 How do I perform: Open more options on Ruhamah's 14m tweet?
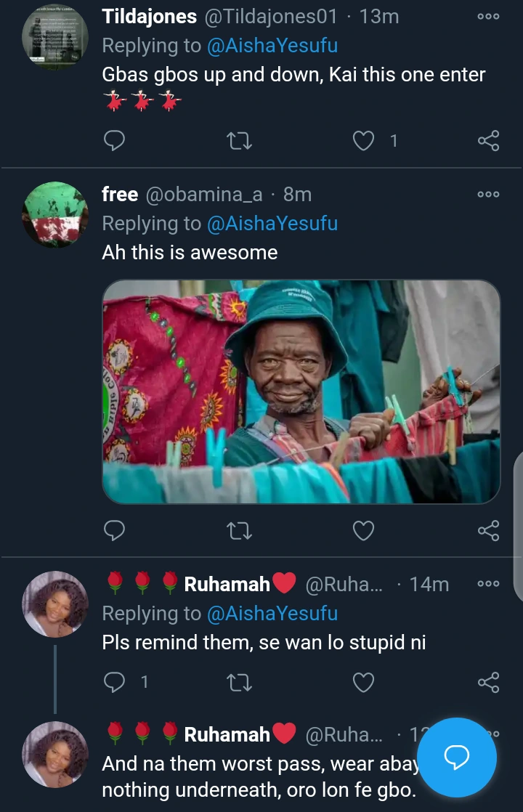pos(488,583)
